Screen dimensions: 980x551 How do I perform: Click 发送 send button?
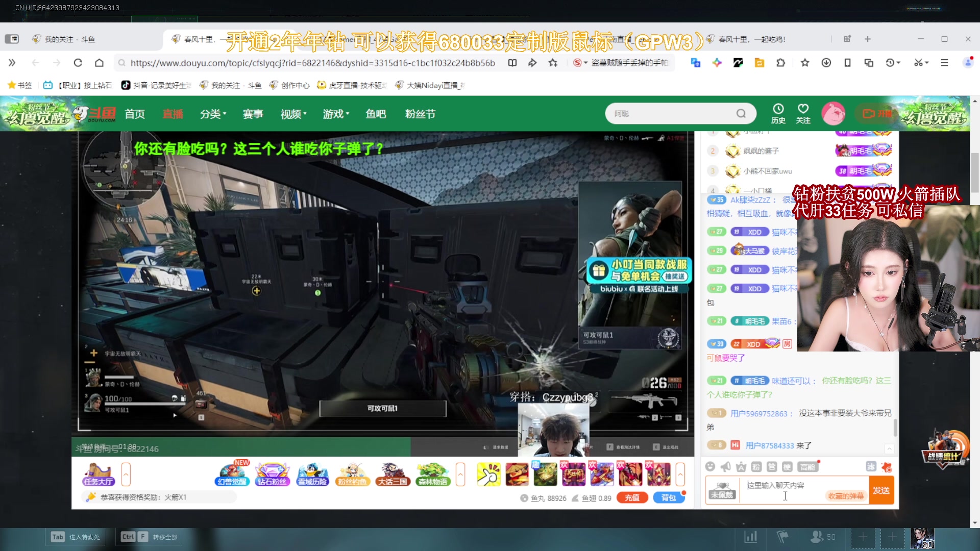point(881,490)
